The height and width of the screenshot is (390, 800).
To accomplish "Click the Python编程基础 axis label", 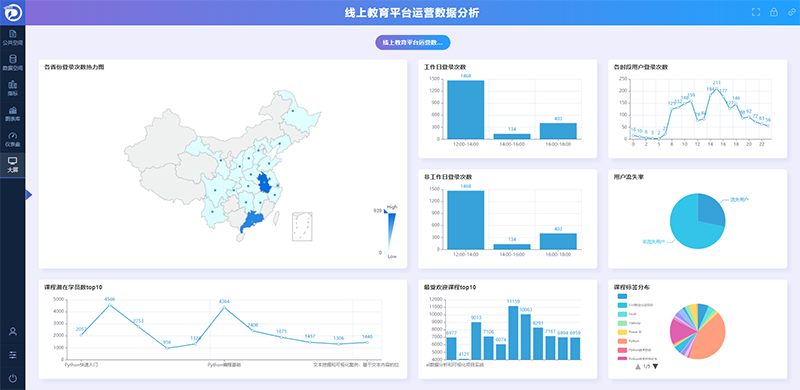I will (x=224, y=365).
